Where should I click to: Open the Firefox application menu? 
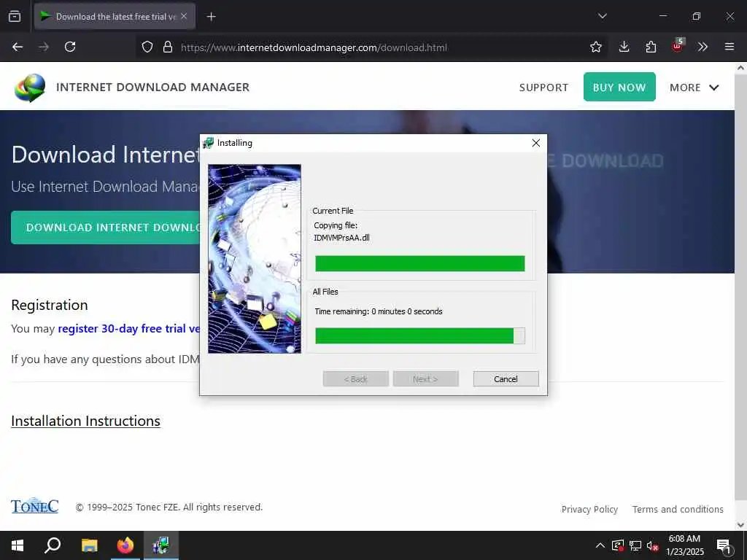coord(729,47)
